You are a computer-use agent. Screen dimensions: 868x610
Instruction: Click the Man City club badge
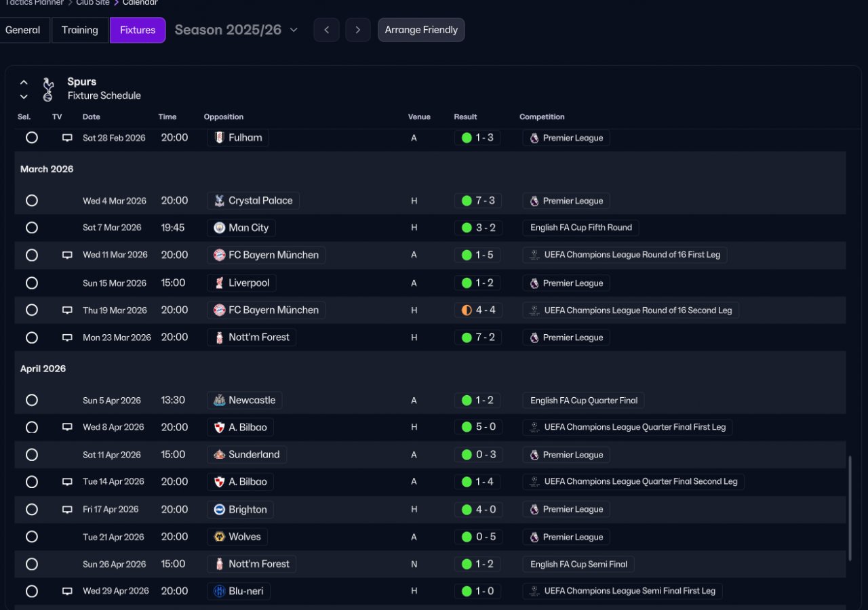click(x=219, y=228)
